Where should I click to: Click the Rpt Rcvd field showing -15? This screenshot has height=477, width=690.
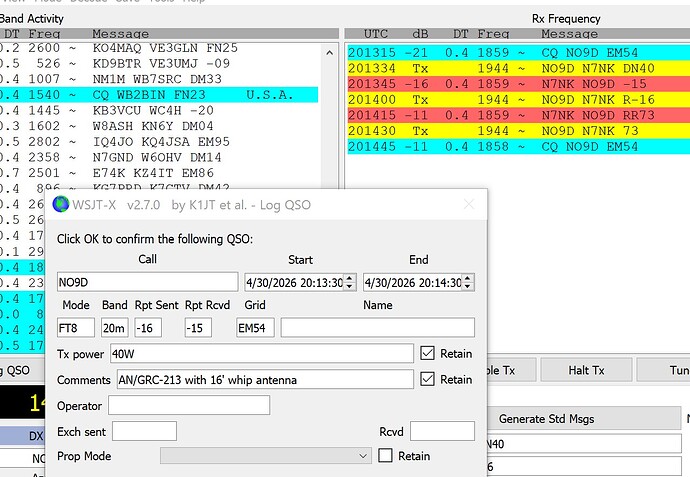[x=198, y=328]
